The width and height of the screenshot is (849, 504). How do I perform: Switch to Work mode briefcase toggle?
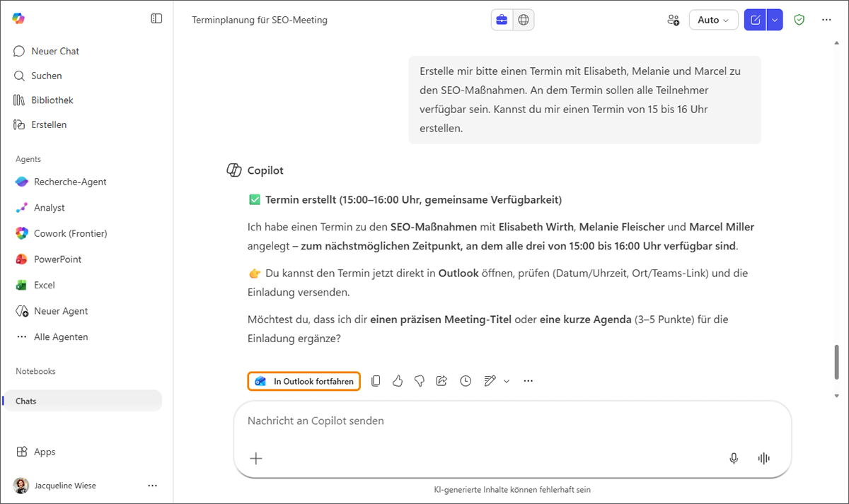[502, 20]
